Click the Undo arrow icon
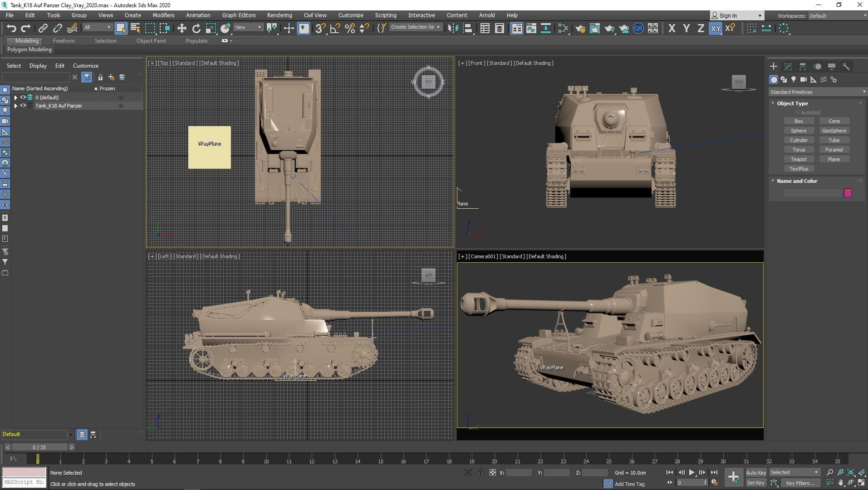The width and height of the screenshot is (868, 490). point(11,29)
